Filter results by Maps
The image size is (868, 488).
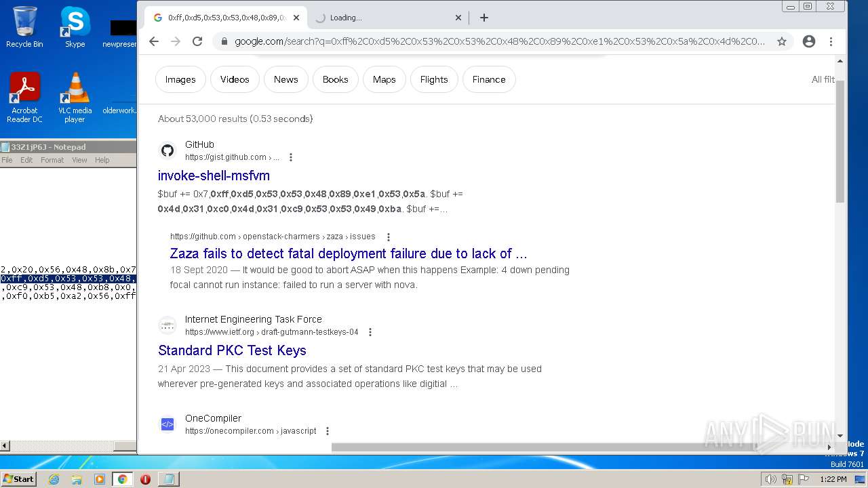tap(384, 79)
